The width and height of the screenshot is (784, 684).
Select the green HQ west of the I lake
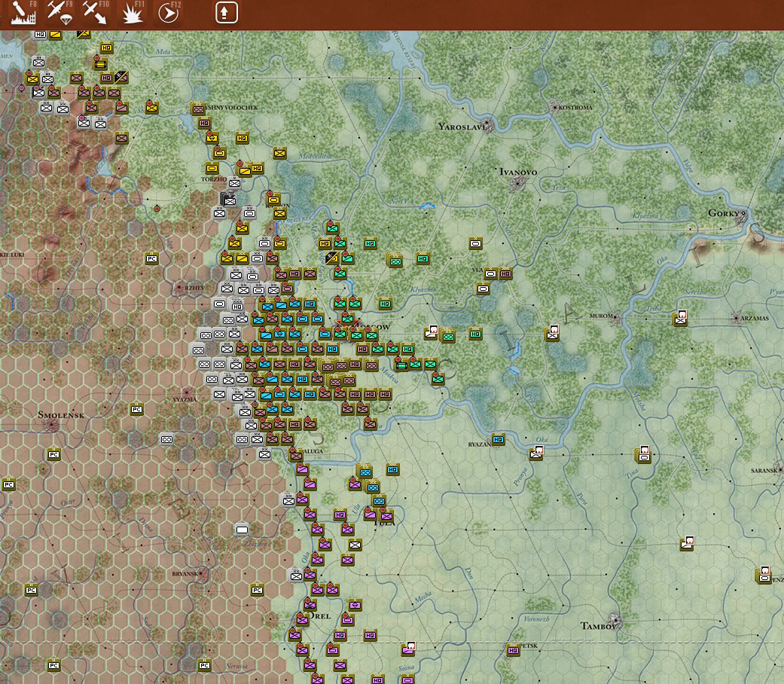point(475,334)
